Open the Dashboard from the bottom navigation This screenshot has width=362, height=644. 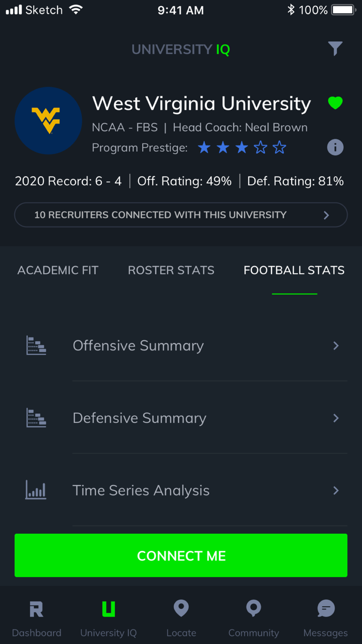click(x=36, y=616)
